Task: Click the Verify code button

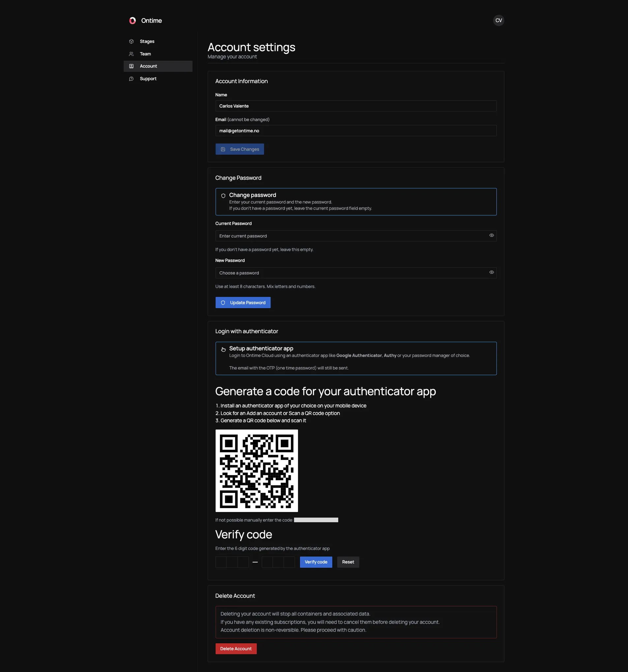Action: pyautogui.click(x=315, y=562)
